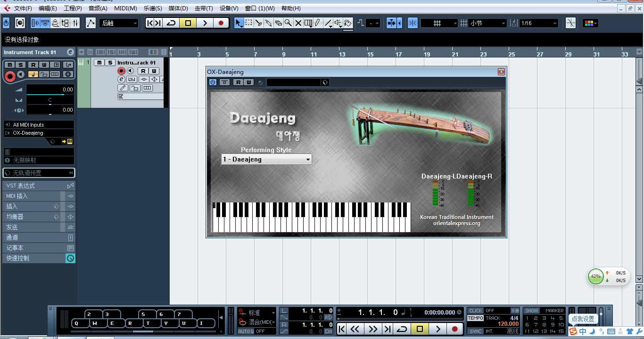644x339 pixels.
Task: Click Record in the transport panel
Action: [x=455, y=329]
